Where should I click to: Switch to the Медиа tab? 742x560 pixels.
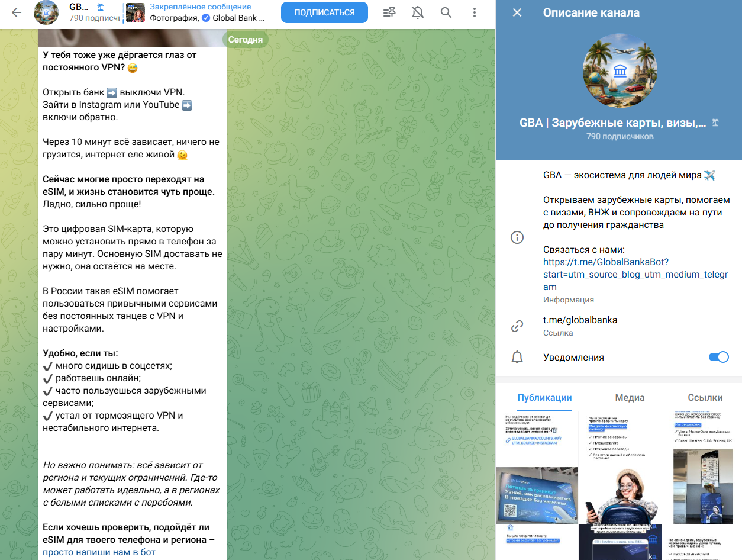coord(630,398)
